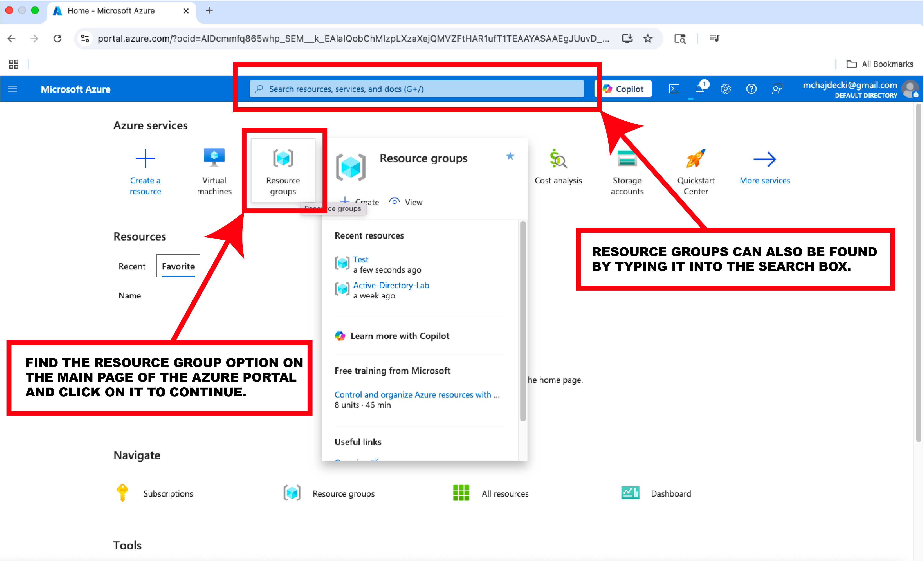
Task: Click the More services arrow icon
Action: pyautogui.click(x=765, y=159)
